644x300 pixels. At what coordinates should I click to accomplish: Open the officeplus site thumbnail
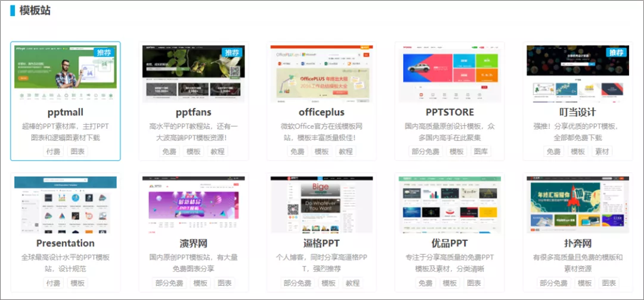point(321,73)
